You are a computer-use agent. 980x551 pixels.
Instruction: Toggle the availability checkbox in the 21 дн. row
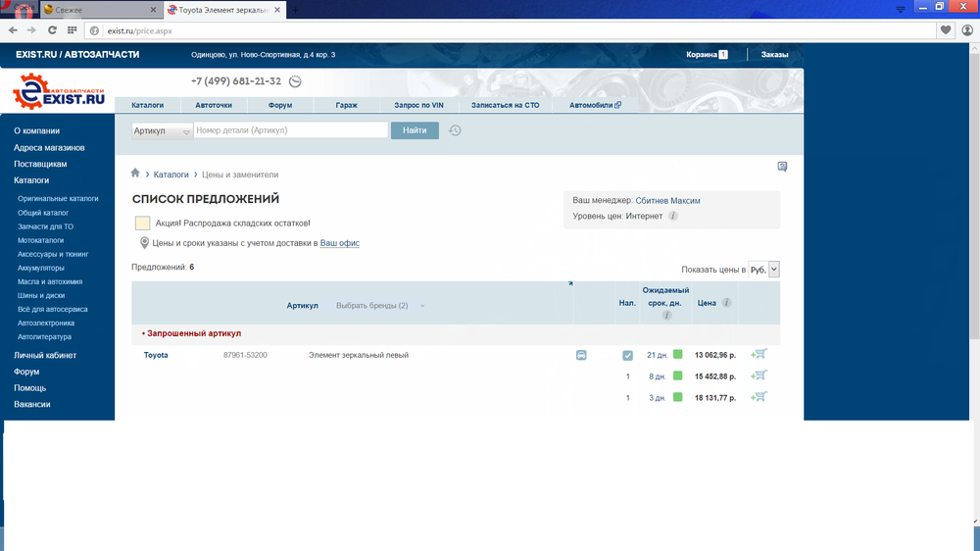(627, 355)
